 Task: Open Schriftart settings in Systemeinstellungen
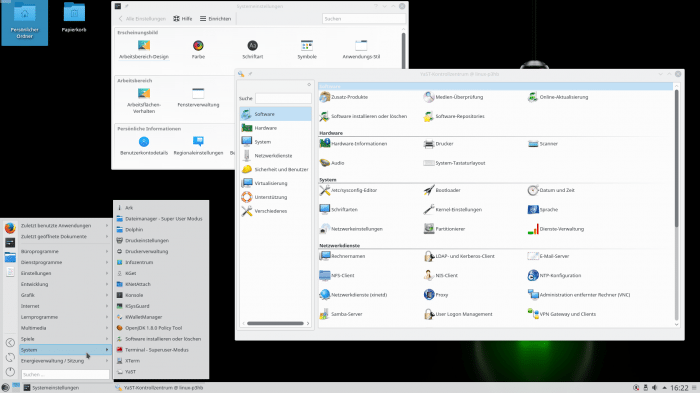pos(253,50)
